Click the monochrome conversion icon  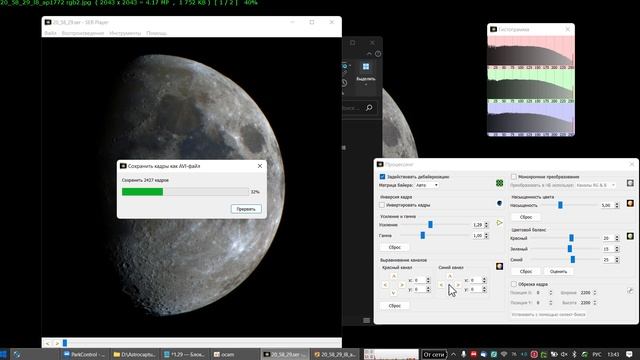(630, 183)
